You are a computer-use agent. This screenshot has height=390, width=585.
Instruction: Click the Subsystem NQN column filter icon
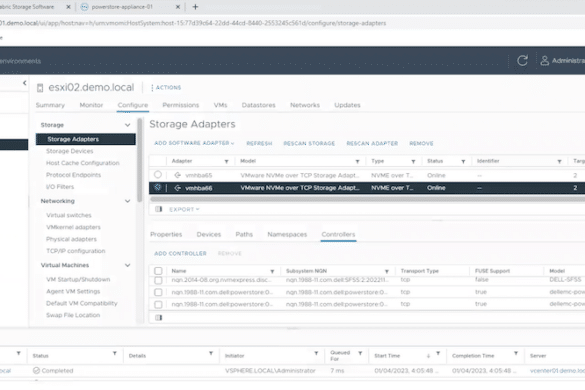coord(387,271)
